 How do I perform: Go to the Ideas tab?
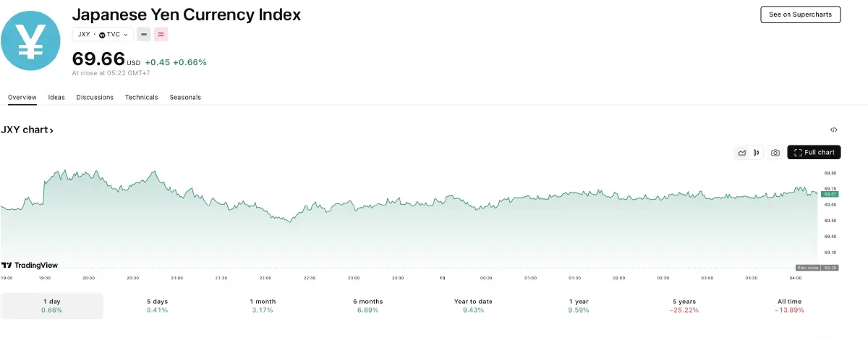click(56, 97)
